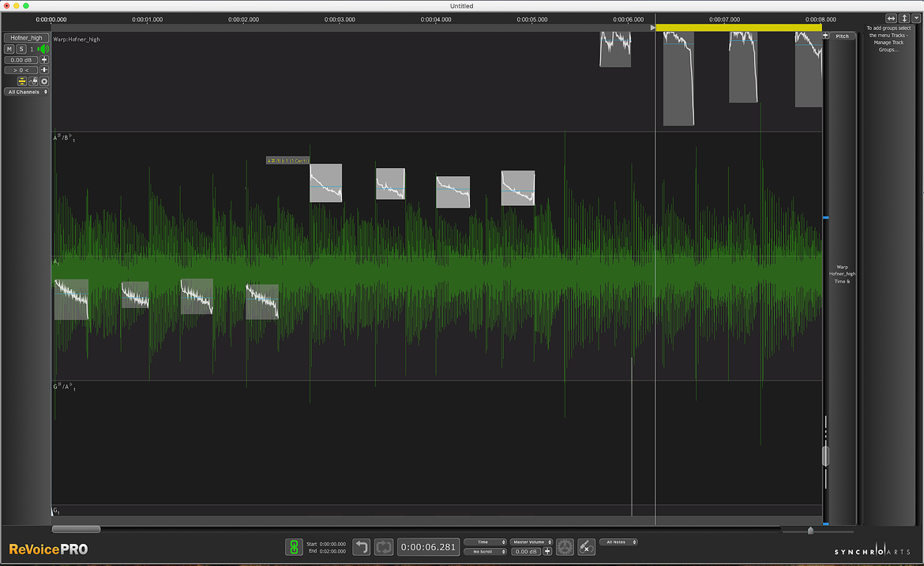The image size is (924, 566).
Task: Click the 0:00:05.000 ruler label
Action: coord(532,20)
